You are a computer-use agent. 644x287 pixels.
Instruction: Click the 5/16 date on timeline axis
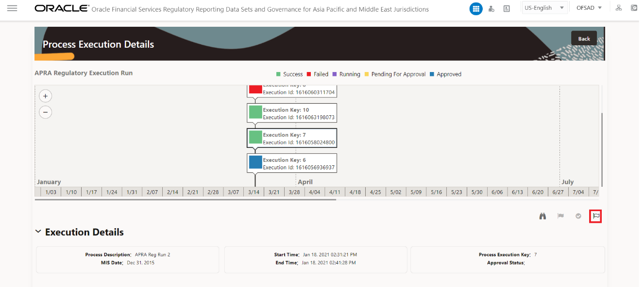coord(436,192)
